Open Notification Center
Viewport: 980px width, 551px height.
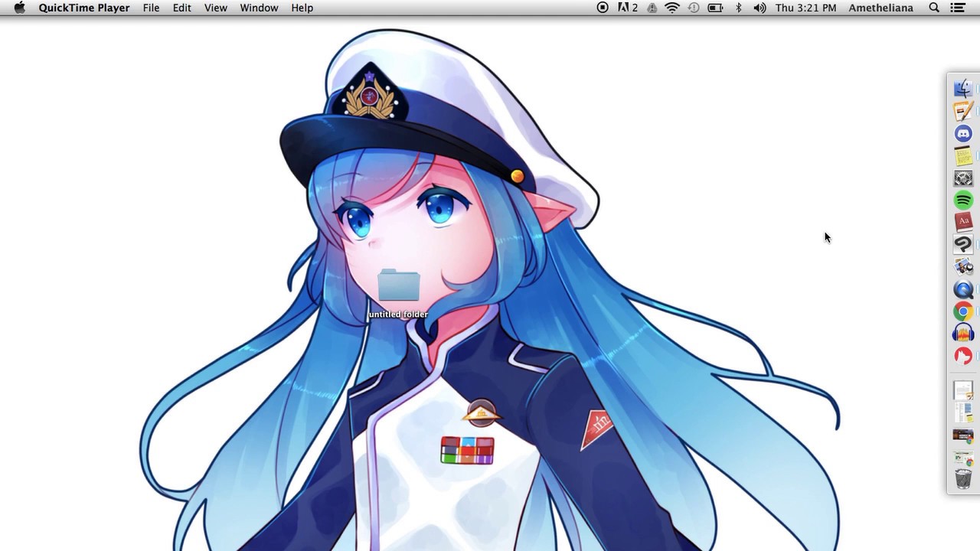(957, 8)
